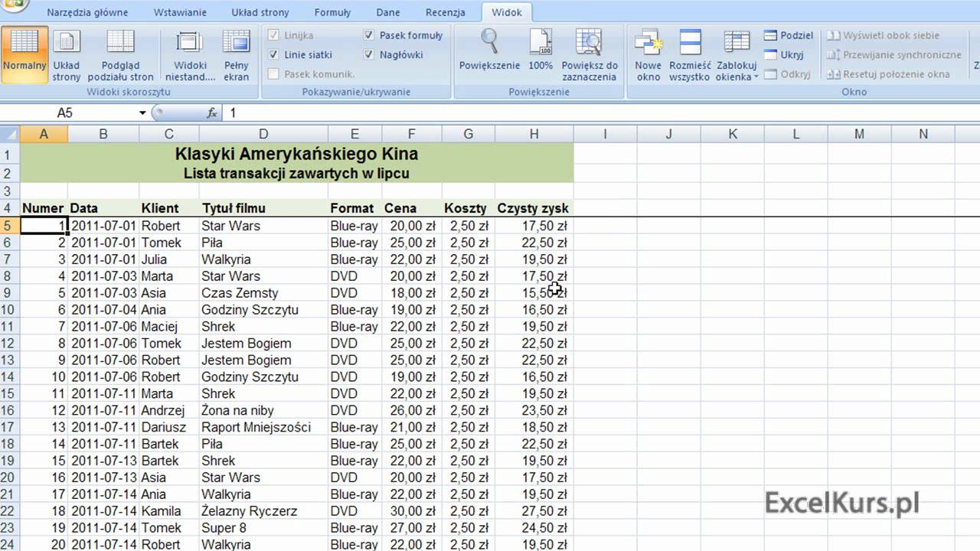Switch to Pełny ekran mode

point(237,54)
